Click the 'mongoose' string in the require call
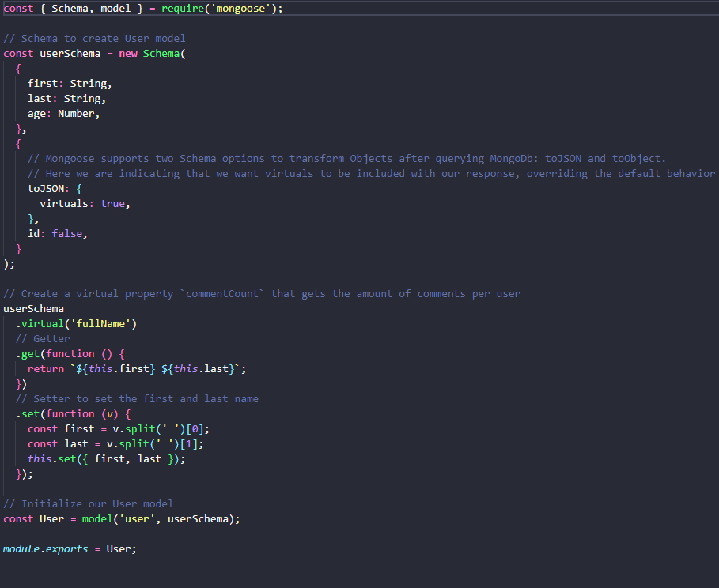The image size is (719, 588). [x=240, y=9]
